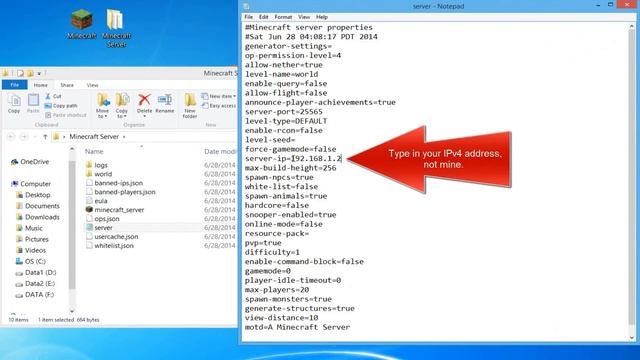Image resolution: width=640 pixels, height=360 pixels.
Task: Sort by the Date modified column header
Action: 220,151
